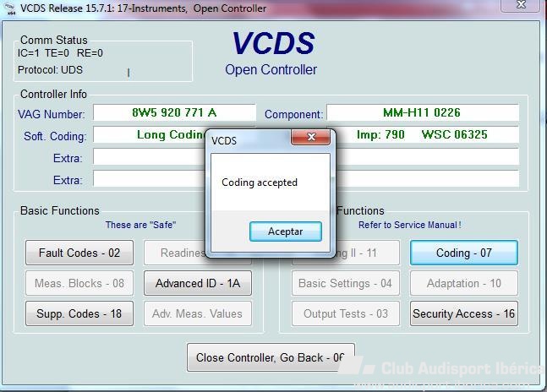Viewport: 547px width, 392px height.
Task: Click the Basic Settings - 04 button
Action: [346, 283]
